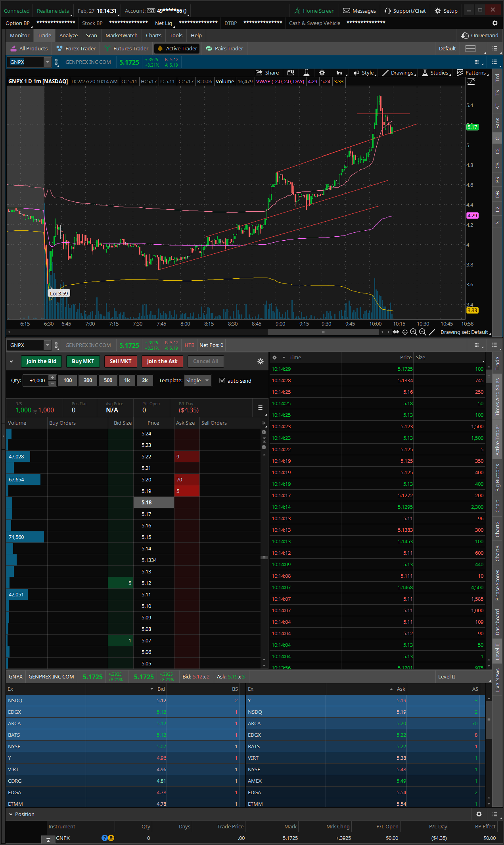This screenshot has height=845, width=504.
Task: Increase quantity with the plus stepper
Action: (x=52, y=377)
